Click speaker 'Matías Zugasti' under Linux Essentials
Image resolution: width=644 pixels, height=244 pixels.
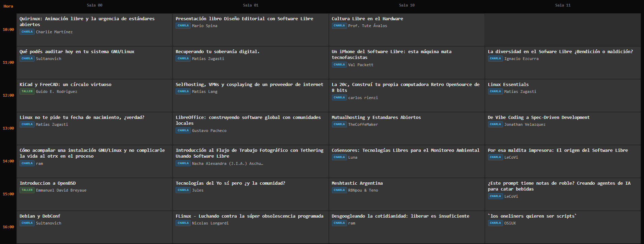click(520, 91)
